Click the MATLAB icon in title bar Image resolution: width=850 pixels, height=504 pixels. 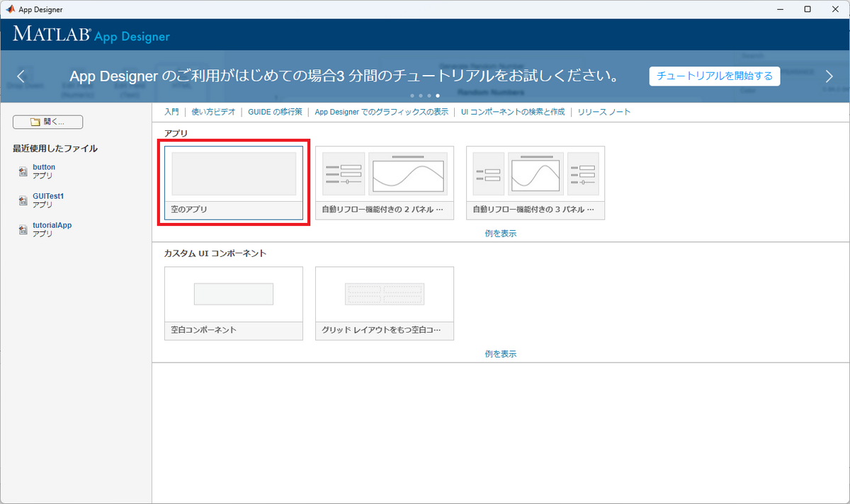[x=10, y=9]
